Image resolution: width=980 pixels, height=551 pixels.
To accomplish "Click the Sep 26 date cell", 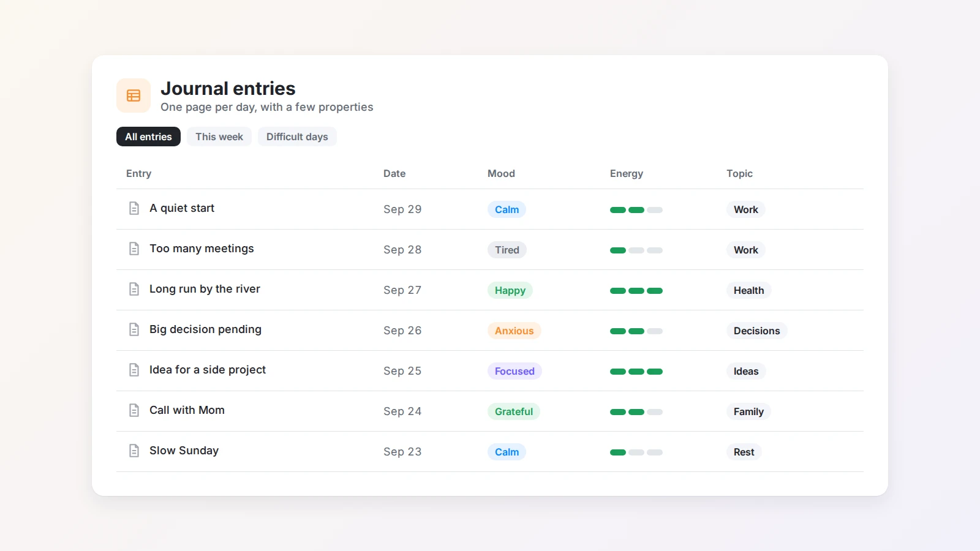I will pyautogui.click(x=402, y=331).
